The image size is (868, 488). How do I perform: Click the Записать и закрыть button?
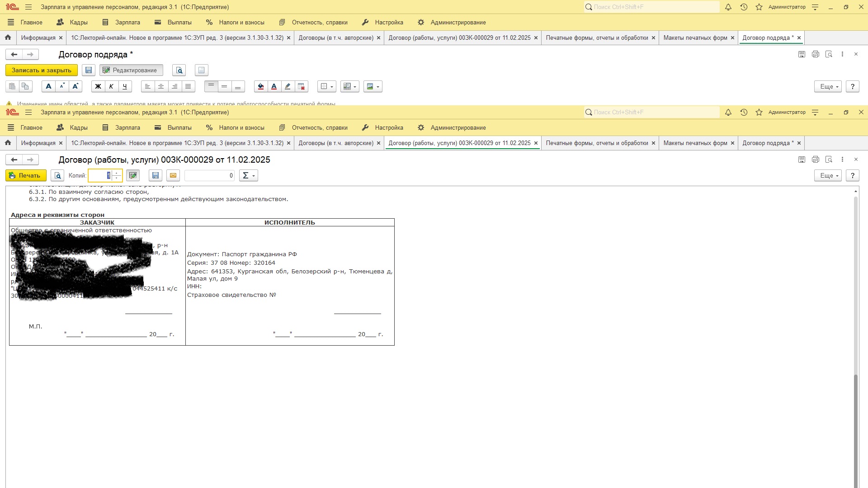(x=41, y=70)
